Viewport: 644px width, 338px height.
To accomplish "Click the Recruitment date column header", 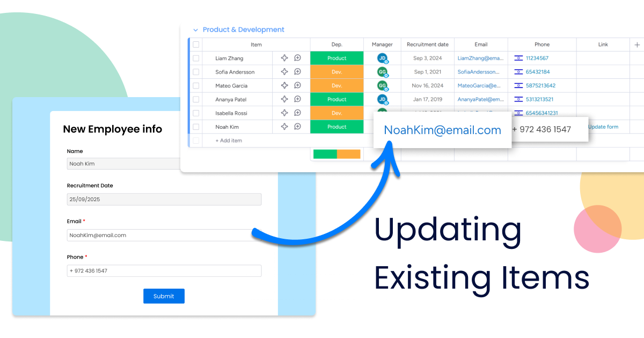I will pyautogui.click(x=427, y=44).
